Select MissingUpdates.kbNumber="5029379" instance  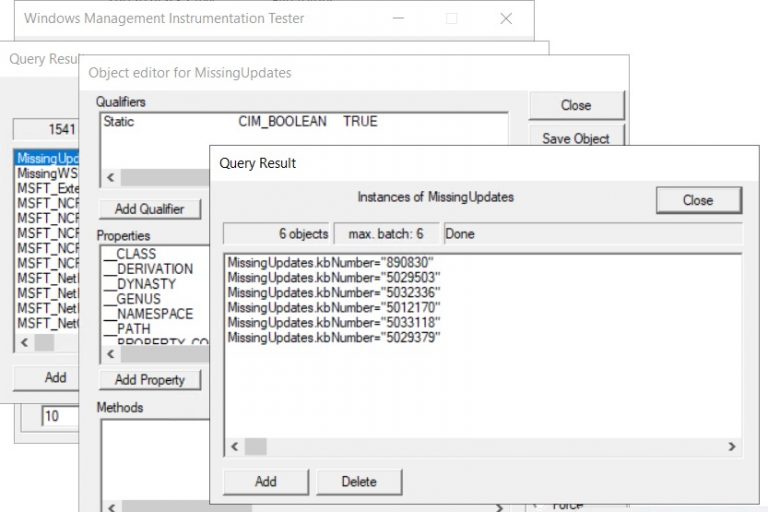click(x=333, y=338)
